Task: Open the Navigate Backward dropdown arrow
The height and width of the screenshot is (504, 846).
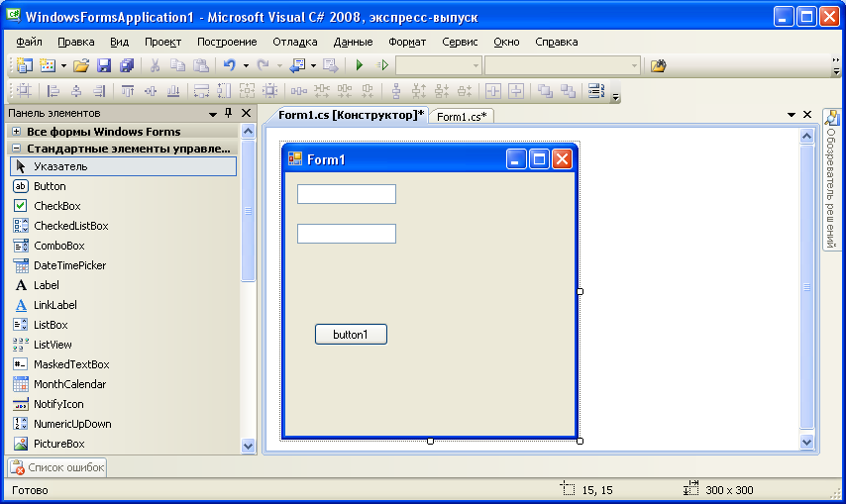Action: pyautogui.click(x=313, y=65)
